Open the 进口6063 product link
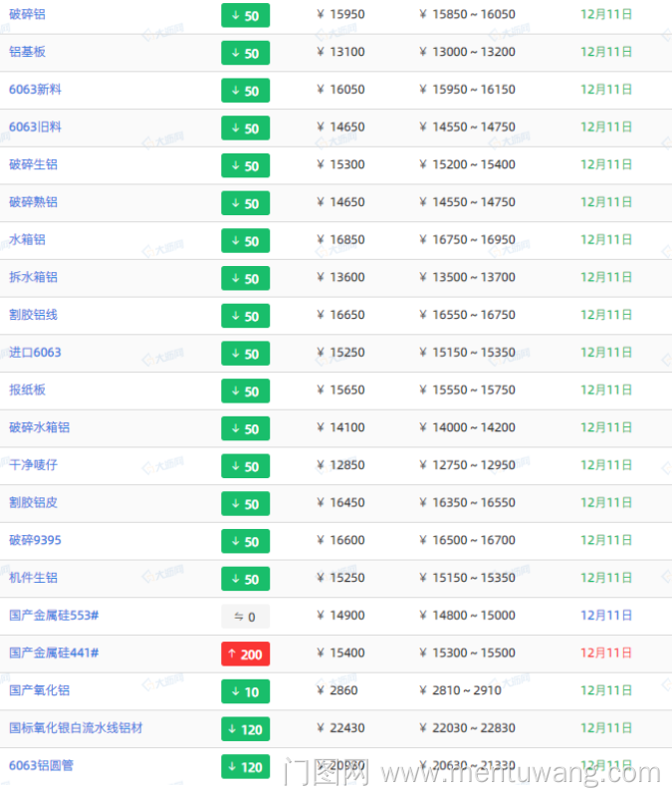672x797 pixels. 35,353
